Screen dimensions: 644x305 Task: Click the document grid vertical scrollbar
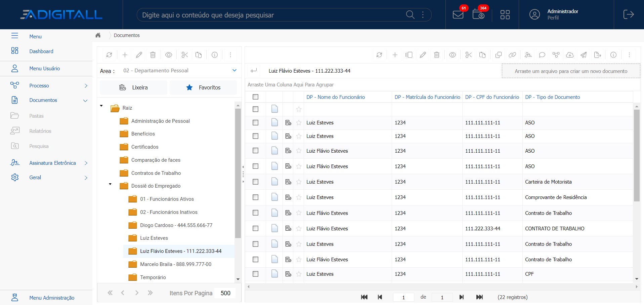pyautogui.click(x=637, y=155)
